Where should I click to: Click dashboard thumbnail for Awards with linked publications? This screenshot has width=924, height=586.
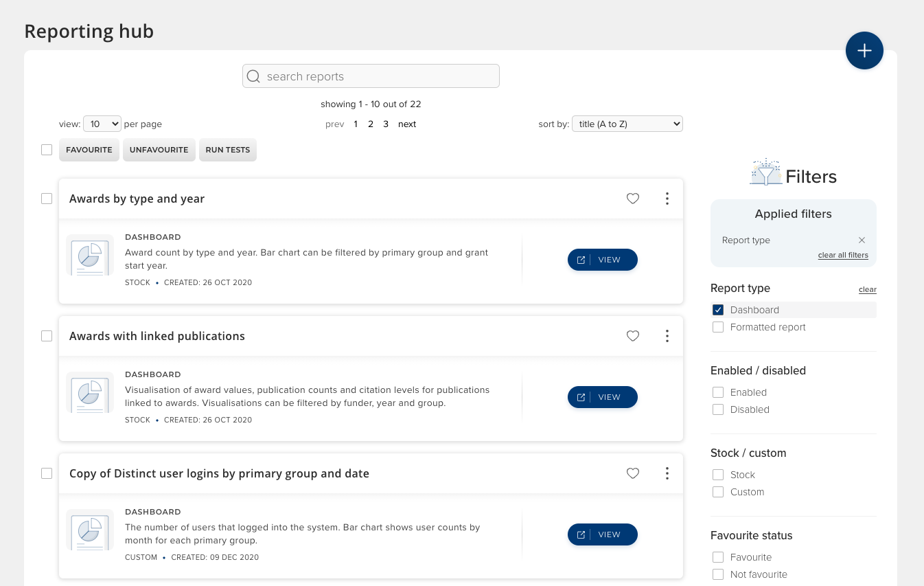(90, 393)
